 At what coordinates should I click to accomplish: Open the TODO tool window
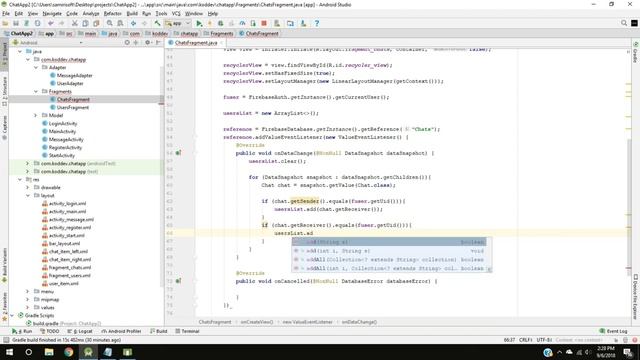(x=49, y=331)
